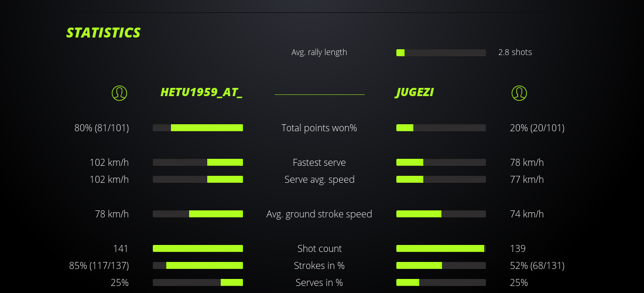Click the STATISTICS heading
This screenshot has height=293, width=644.
(x=104, y=33)
